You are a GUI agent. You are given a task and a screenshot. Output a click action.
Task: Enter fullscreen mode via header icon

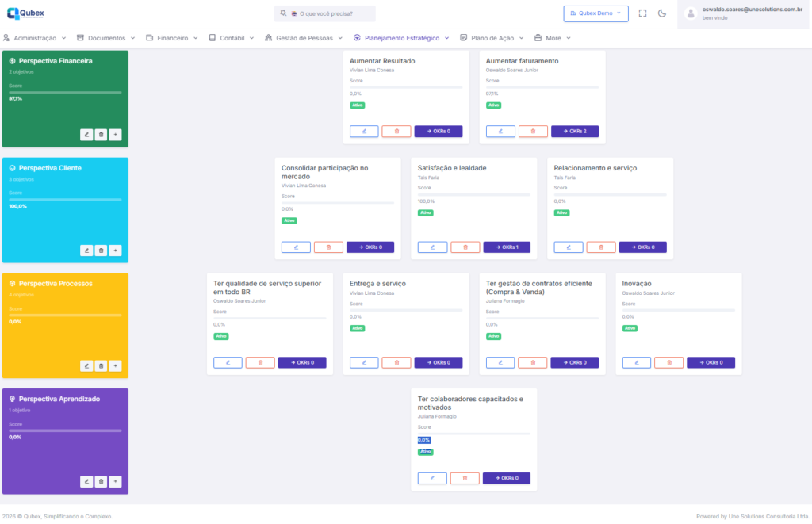(642, 13)
